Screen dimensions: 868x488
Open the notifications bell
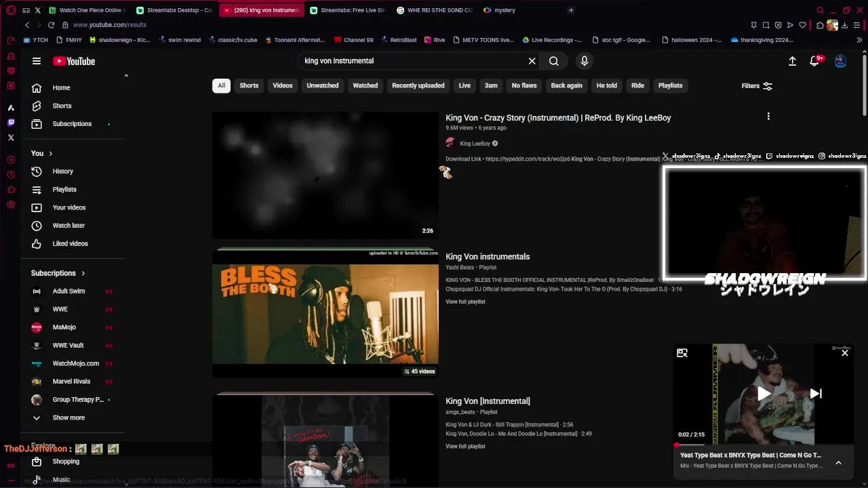click(815, 61)
